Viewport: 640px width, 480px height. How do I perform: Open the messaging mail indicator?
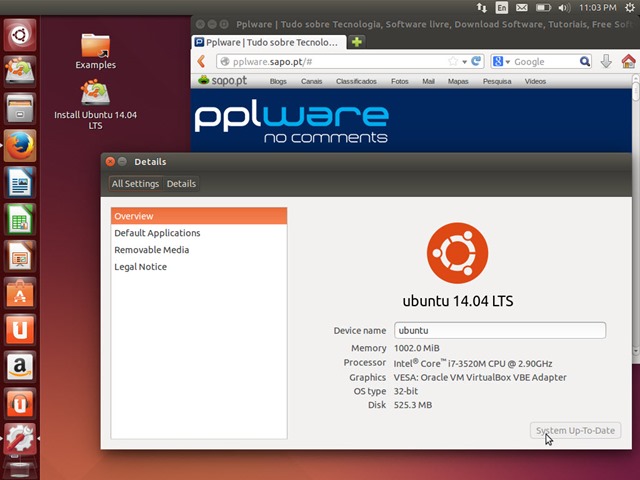coord(522,7)
